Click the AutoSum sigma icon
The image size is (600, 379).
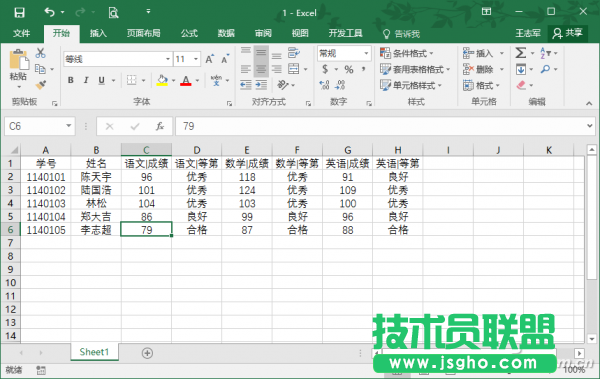520,53
